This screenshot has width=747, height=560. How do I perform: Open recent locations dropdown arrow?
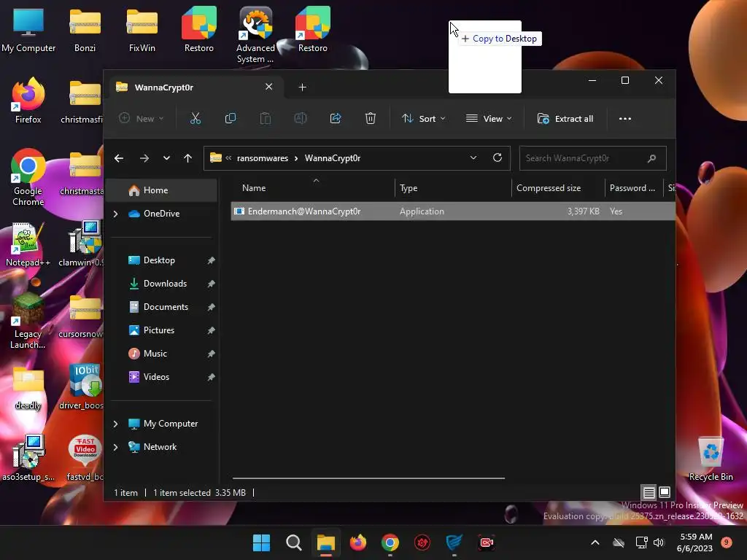click(x=166, y=158)
